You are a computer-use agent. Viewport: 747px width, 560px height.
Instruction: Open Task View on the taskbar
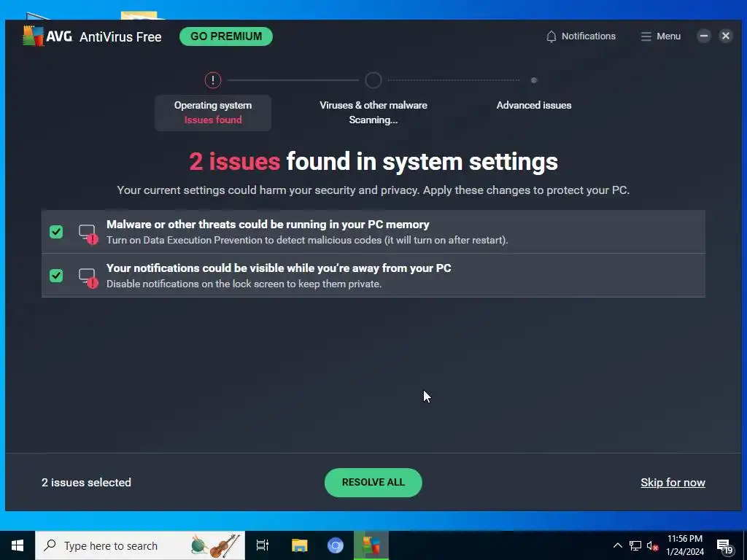(263, 545)
